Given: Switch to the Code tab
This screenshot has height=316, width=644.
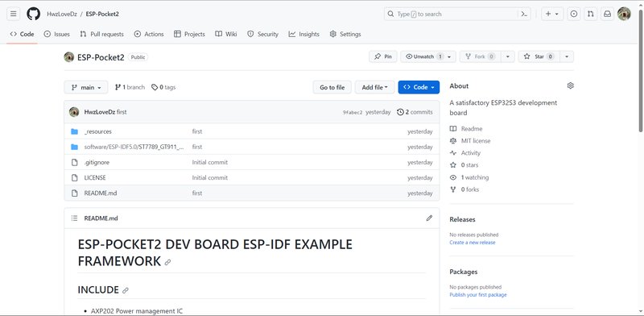Looking at the screenshot, I should pos(23,34).
